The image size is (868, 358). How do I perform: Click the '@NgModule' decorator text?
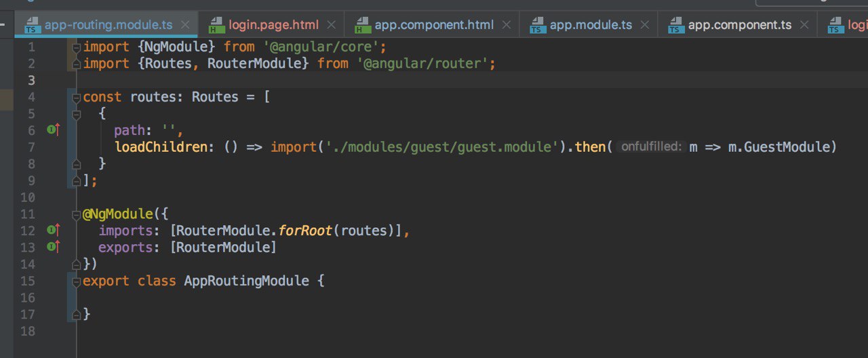[x=118, y=214]
